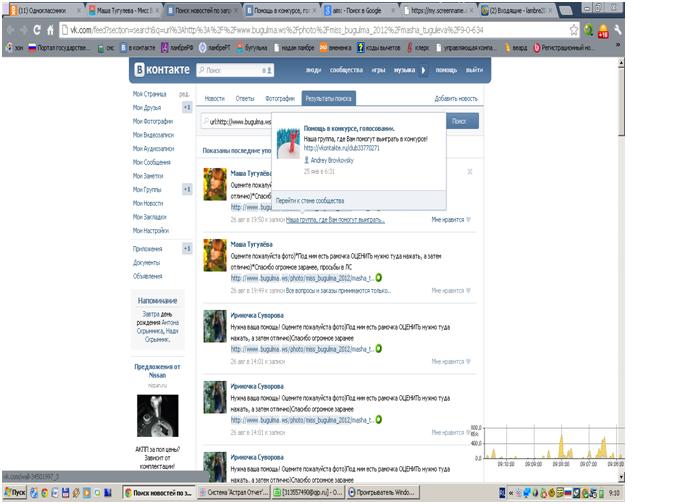Open 'люди' in VK header
The width and height of the screenshot is (680, 504).
pyautogui.click(x=313, y=70)
